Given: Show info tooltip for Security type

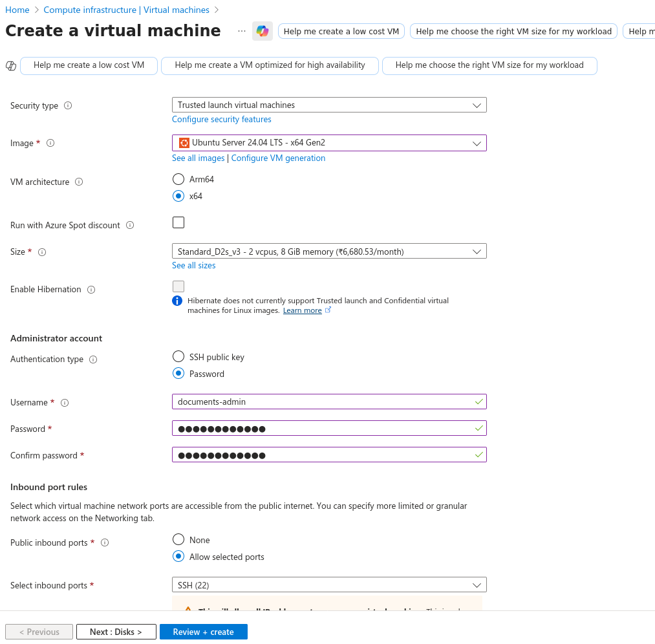Looking at the screenshot, I should point(68,105).
